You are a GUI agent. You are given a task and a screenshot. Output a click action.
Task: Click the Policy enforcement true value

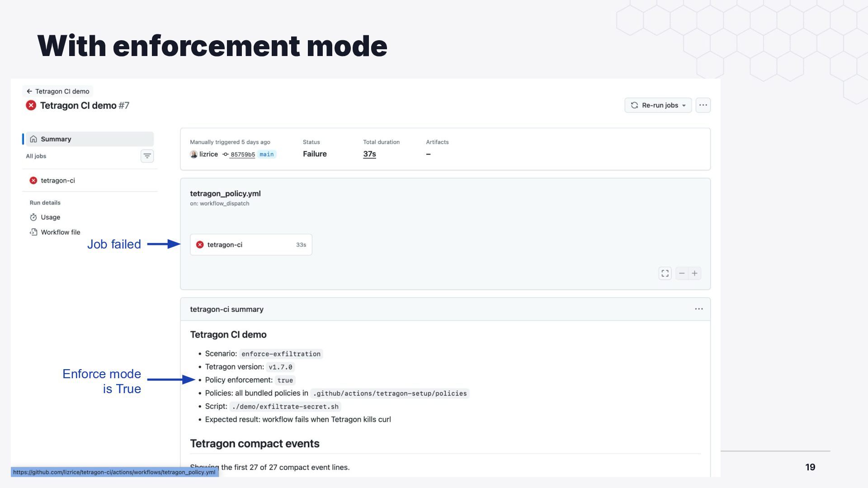285,380
